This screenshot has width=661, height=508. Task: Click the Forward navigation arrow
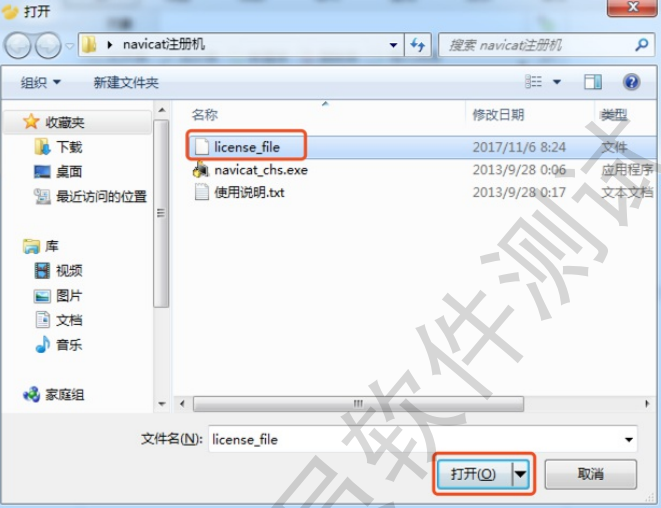48,45
